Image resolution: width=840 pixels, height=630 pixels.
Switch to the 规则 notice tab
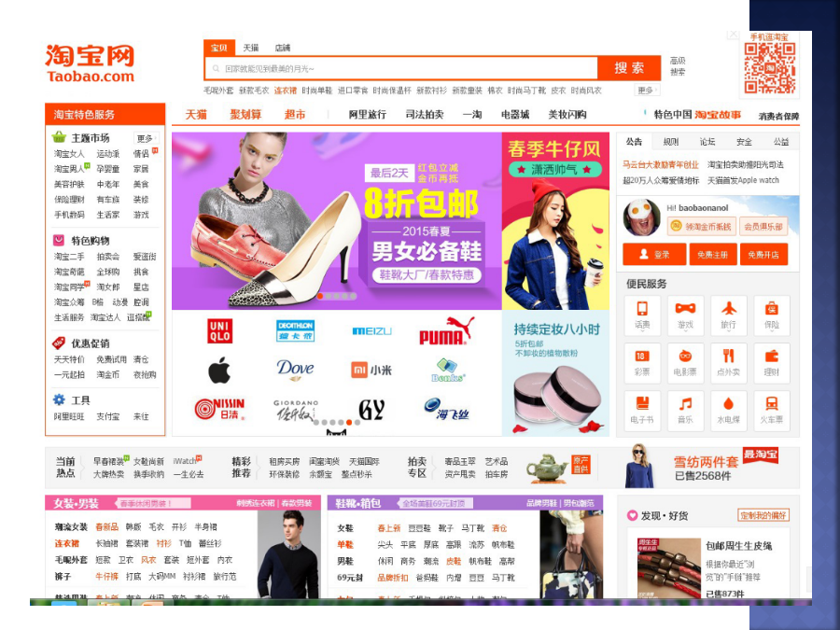[x=671, y=142]
